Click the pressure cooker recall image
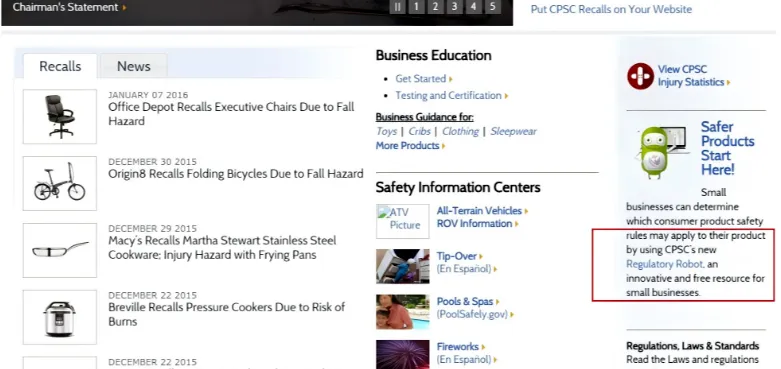Screen dimensions: 781x369 click(60, 317)
